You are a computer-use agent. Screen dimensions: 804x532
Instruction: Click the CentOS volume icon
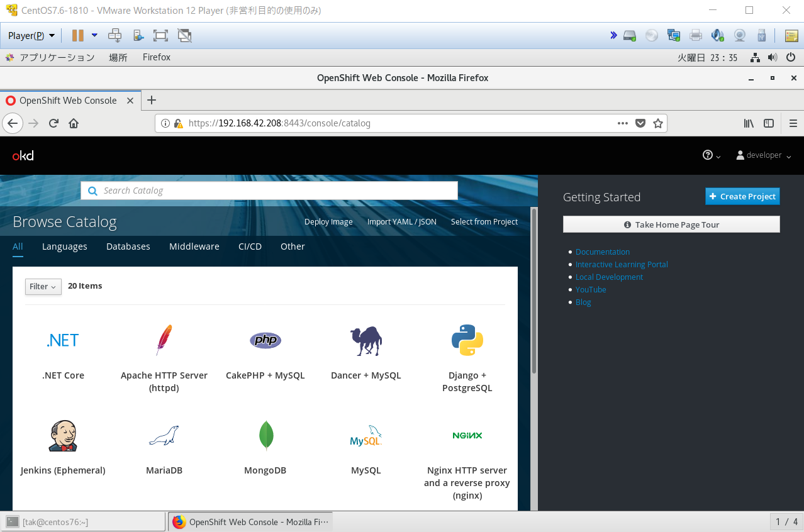773,57
